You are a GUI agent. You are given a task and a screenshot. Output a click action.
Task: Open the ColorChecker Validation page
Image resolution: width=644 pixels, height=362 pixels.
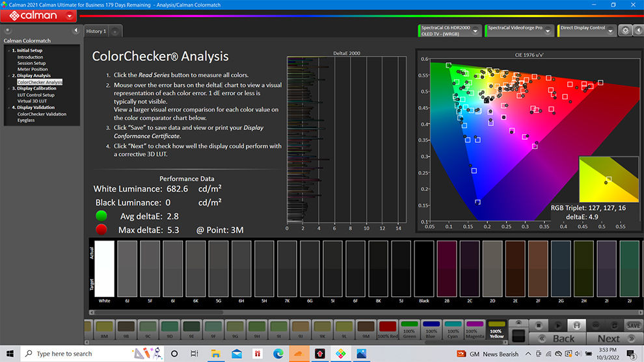tap(42, 114)
